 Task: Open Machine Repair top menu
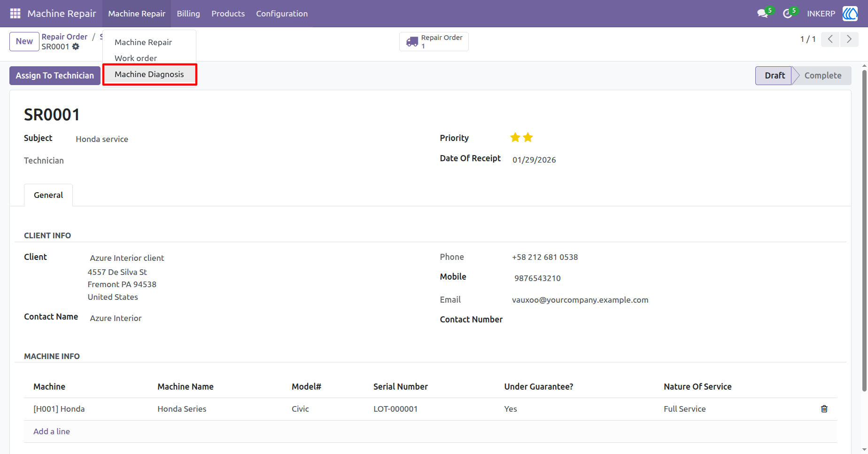(137, 14)
